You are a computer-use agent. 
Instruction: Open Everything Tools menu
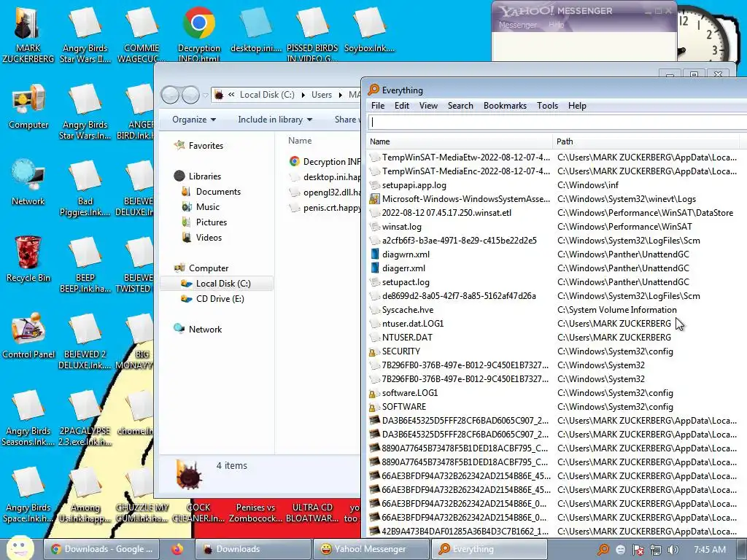tap(547, 106)
